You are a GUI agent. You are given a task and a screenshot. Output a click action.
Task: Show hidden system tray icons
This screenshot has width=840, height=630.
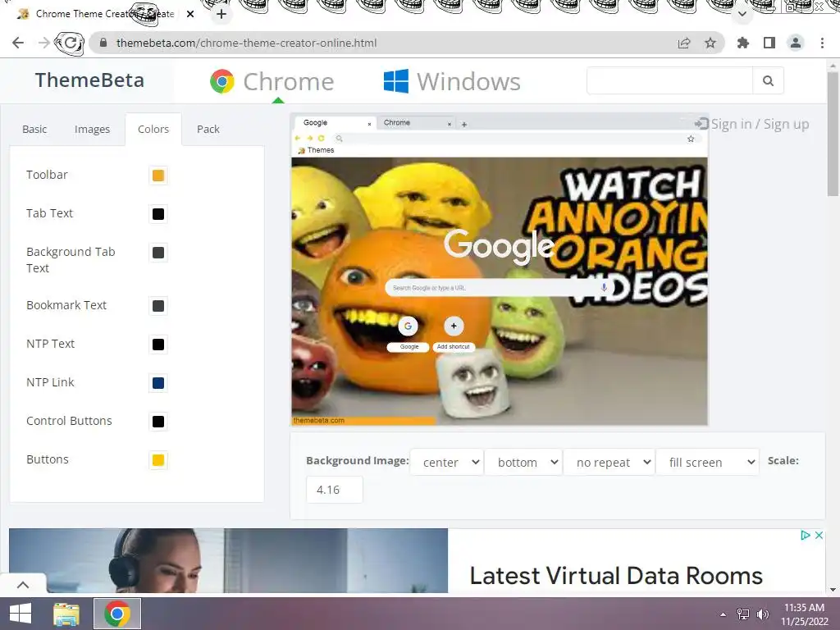point(724,614)
